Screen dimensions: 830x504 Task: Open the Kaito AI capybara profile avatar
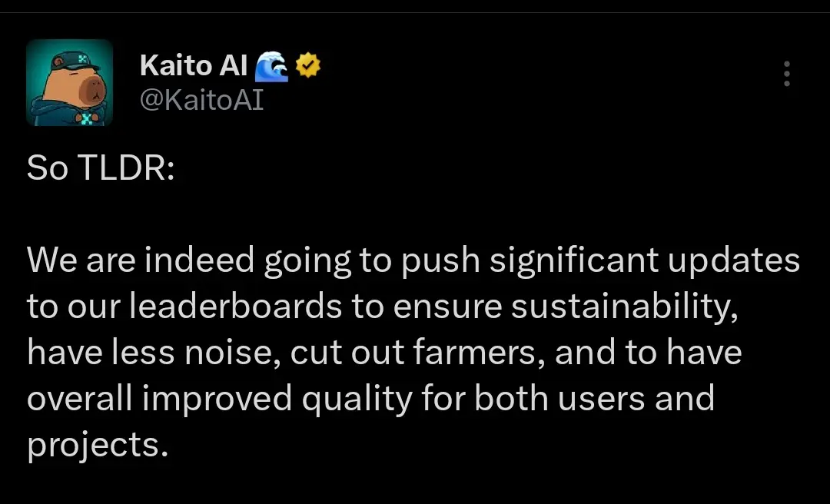69,82
